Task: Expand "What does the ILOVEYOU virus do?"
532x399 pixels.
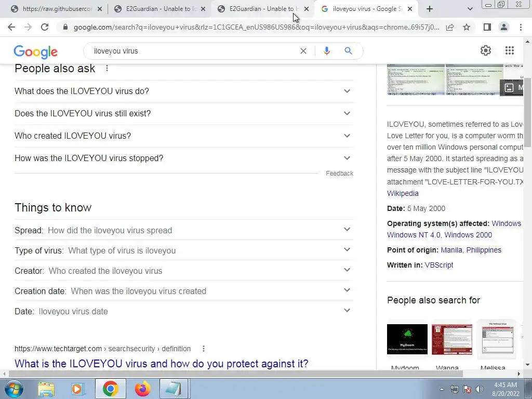Action: click(x=184, y=91)
